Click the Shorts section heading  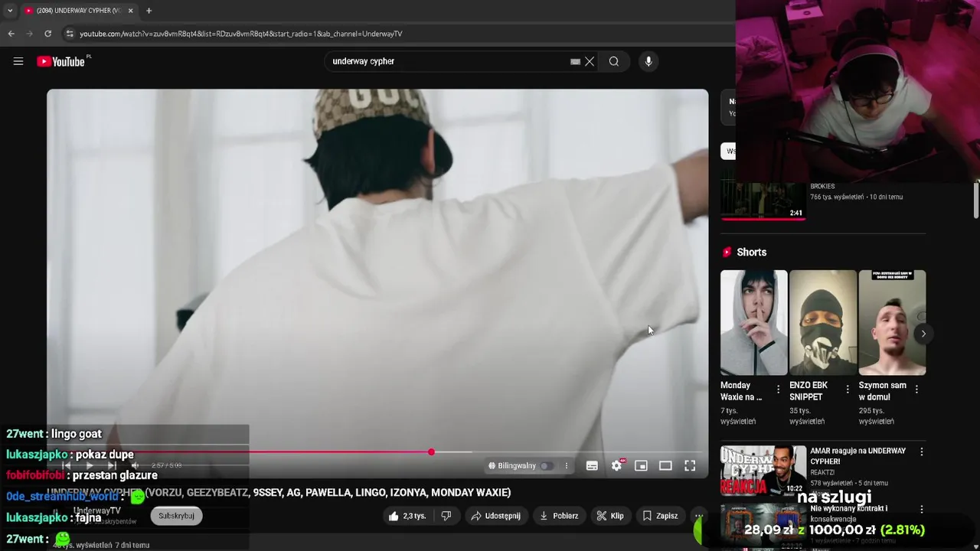(752, 252)
